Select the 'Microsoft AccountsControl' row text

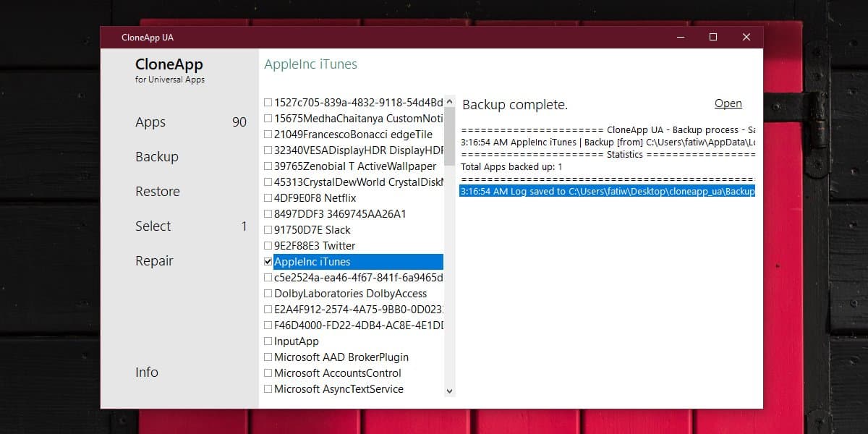point(338,373)
